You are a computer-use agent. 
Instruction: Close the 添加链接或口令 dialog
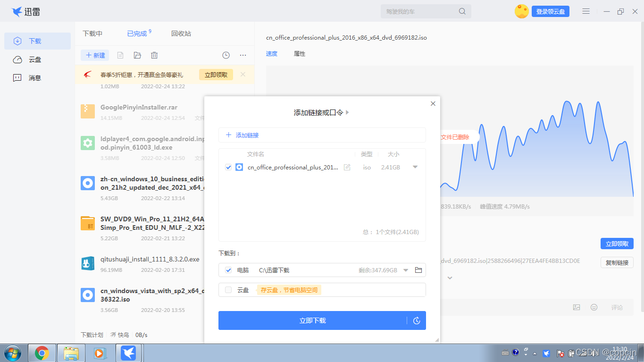433,103
